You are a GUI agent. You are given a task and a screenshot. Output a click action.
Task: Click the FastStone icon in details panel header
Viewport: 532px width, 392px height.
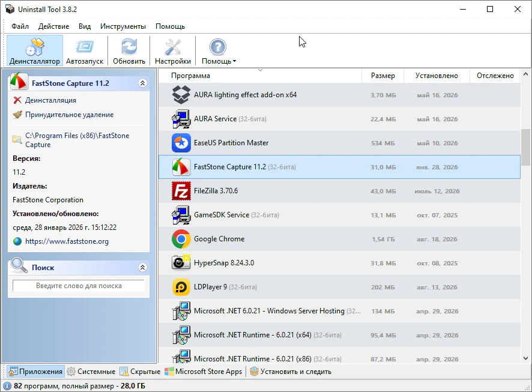[19, 82]
